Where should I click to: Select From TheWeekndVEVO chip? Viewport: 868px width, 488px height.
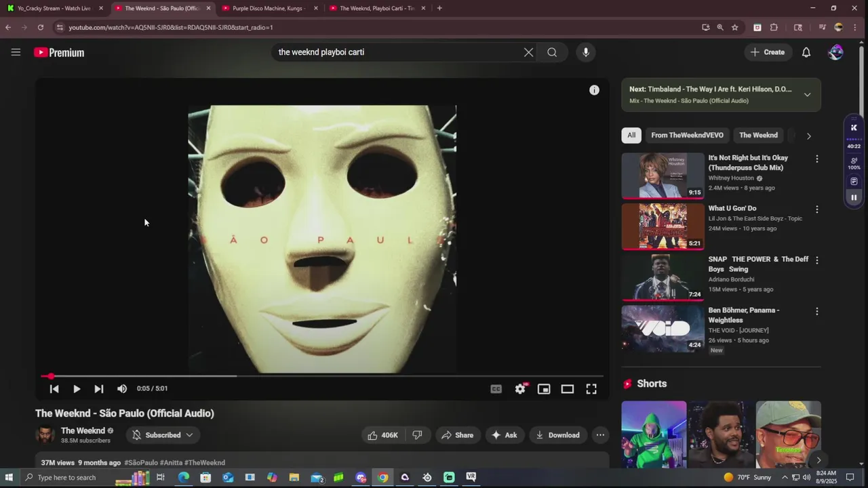(687, 135)
